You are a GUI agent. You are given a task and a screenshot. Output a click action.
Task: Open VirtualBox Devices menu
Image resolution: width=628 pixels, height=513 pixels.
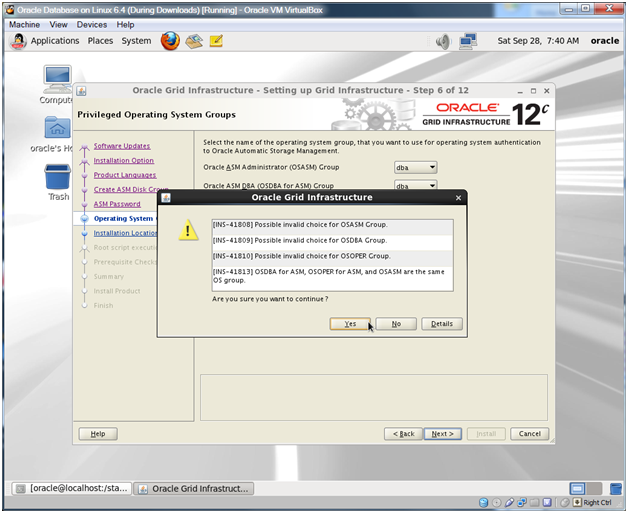coord(91,24)
